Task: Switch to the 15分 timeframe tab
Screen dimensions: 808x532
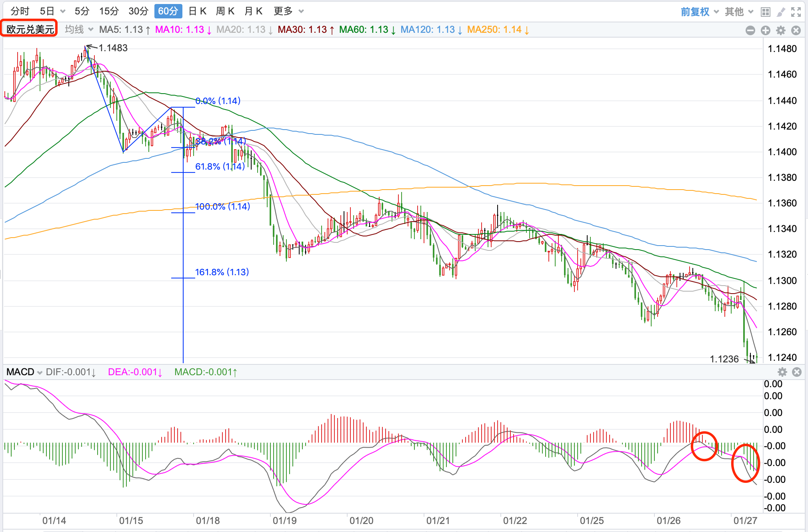Action: [109, 11]
